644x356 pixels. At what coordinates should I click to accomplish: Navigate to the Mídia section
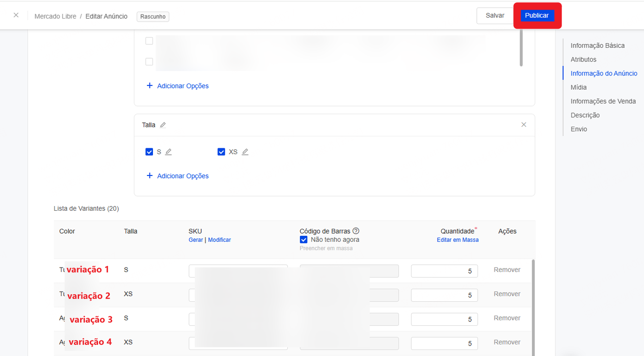(x=579, y=87)
